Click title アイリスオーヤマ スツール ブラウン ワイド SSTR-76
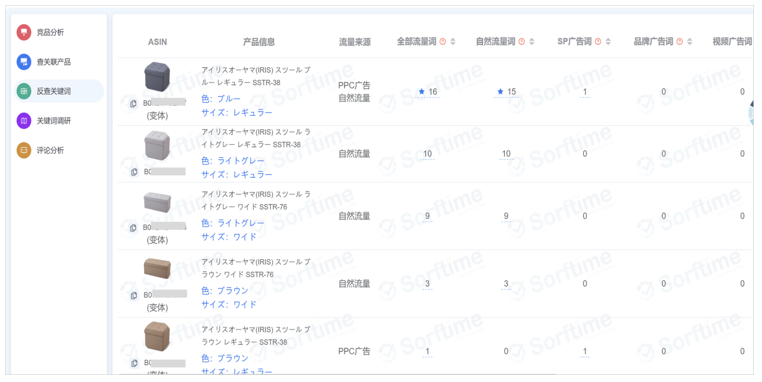Viewport: 762px width, 382px height. [x=256, y=268]
